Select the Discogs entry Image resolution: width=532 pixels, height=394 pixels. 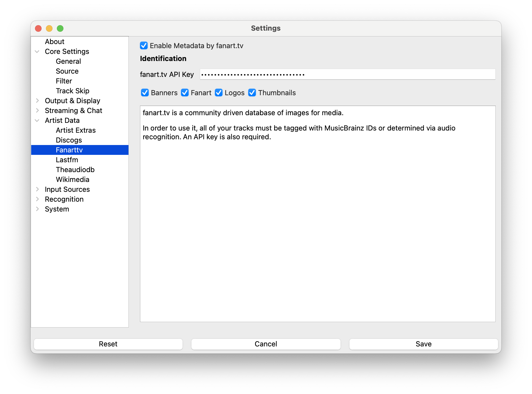(69, 140)
